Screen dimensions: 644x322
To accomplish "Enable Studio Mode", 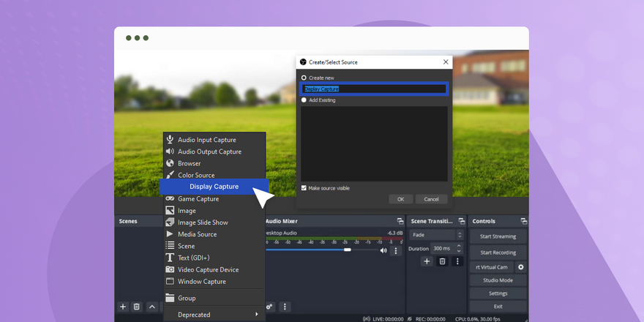I will point(498,280).
